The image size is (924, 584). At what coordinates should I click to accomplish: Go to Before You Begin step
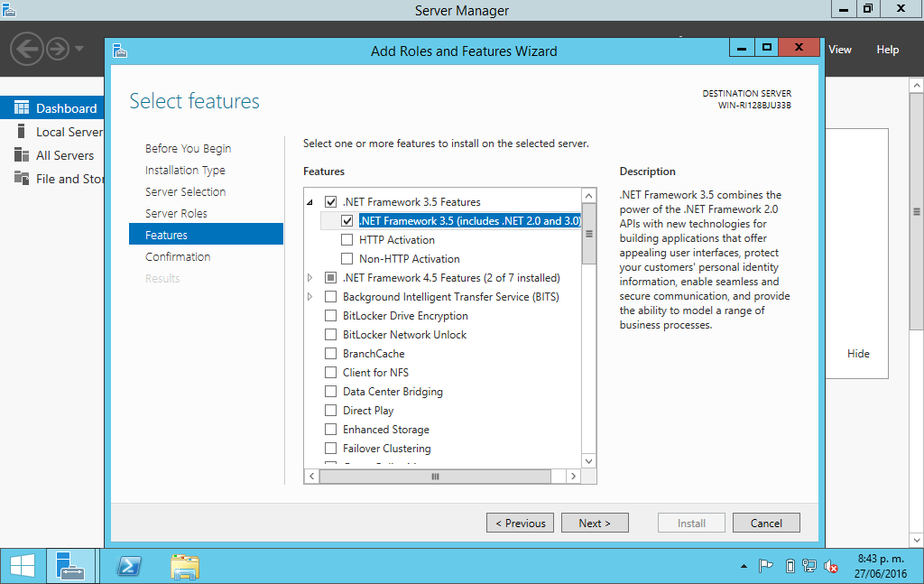[188, 149]
